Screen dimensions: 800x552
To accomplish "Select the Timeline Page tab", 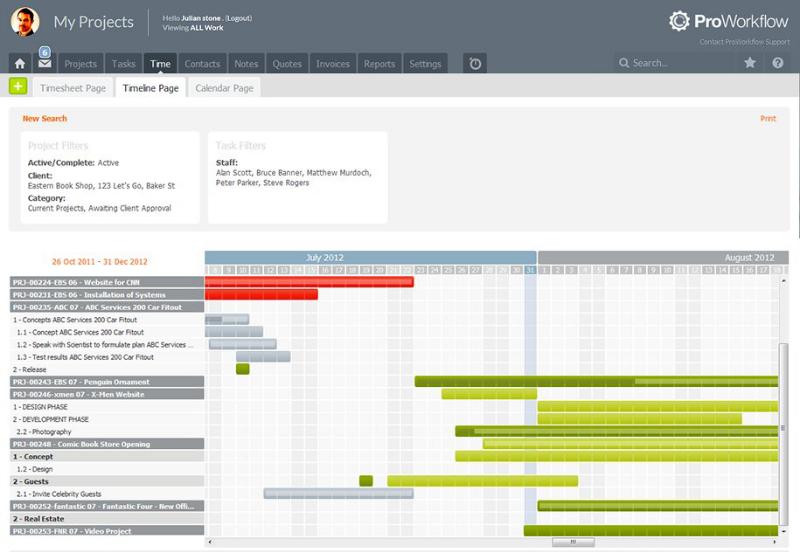I will (151, 88).
